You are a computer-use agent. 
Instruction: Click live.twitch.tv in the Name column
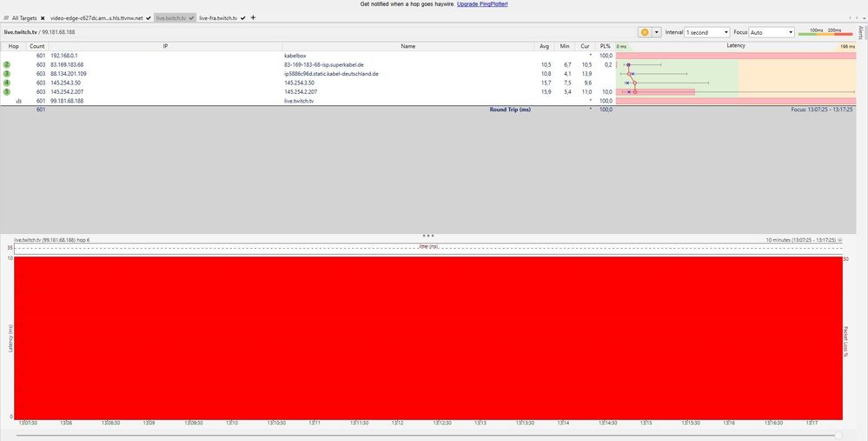click(x=299, y=101)
